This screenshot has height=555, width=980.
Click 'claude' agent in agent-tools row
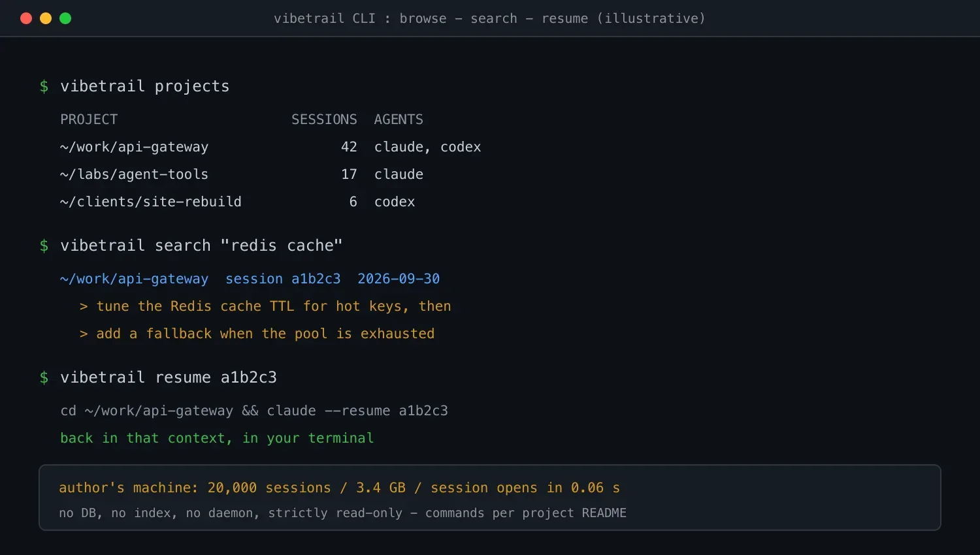point(399,174)
